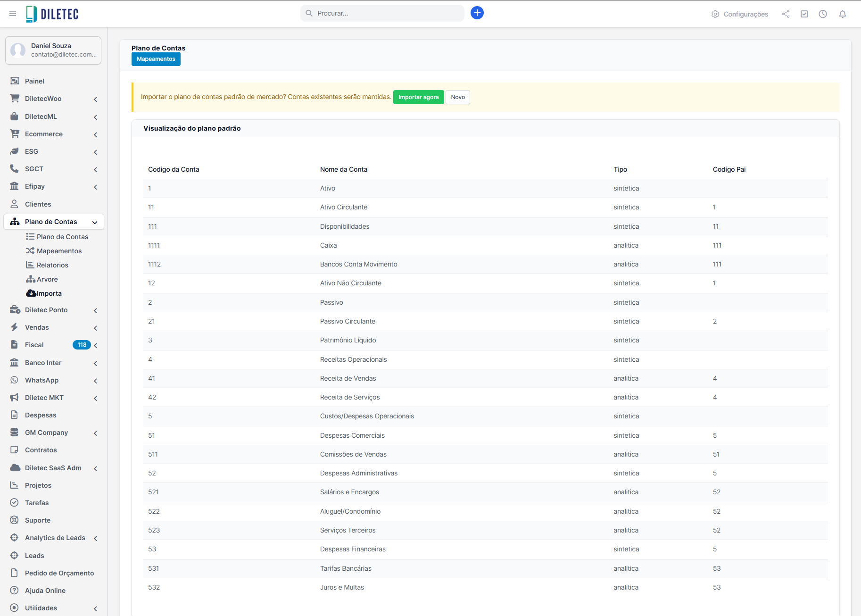The width and height of the screenshot is (861, 616).
Task: Open the checklist tasks icon in header
Action: pyautogui.click(x=804, y=14)
